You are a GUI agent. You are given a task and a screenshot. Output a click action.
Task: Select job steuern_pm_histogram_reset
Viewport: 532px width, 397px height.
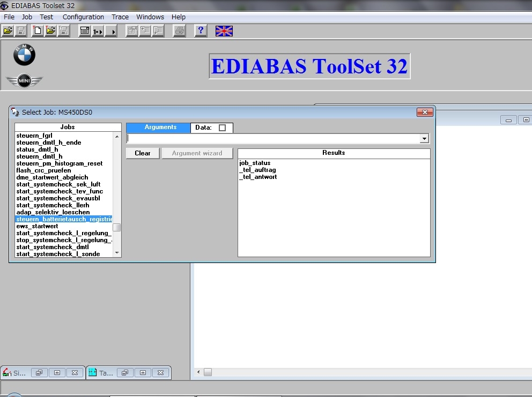pyautogui.click(x=60, y=163)
